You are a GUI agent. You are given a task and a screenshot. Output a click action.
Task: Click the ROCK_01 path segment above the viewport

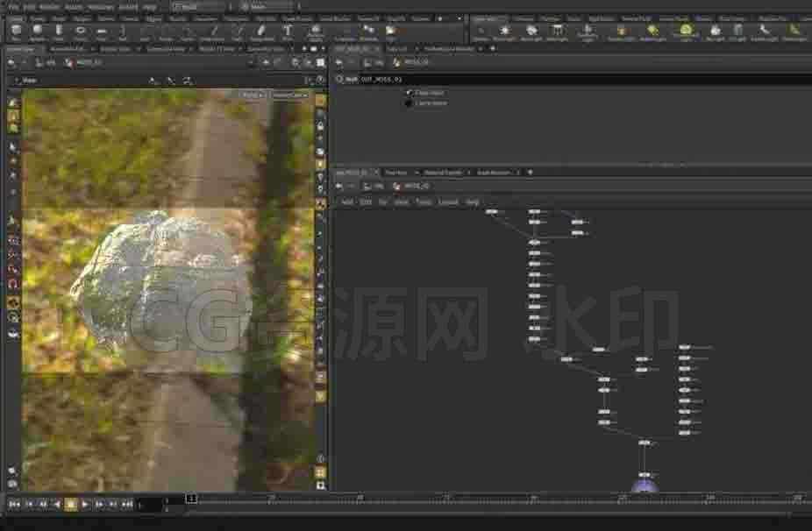click(84, 63)
